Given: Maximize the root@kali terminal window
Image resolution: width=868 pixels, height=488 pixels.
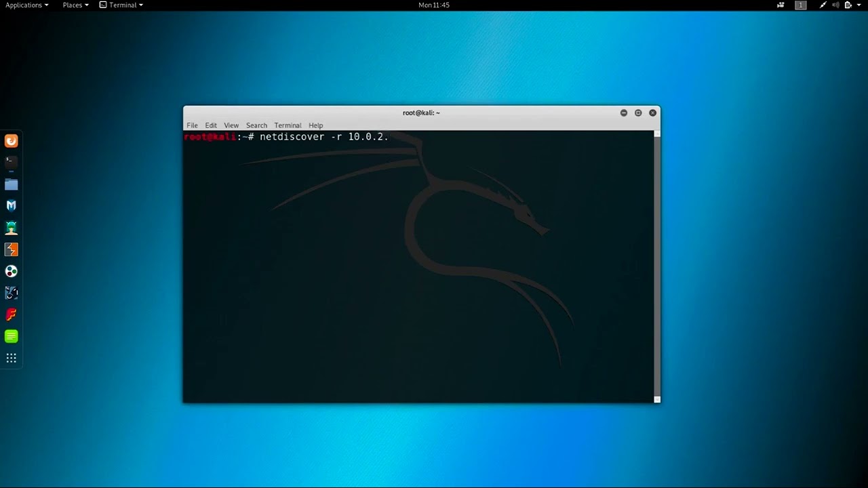Looking at the screenshot, I should [x=638, y=113].
